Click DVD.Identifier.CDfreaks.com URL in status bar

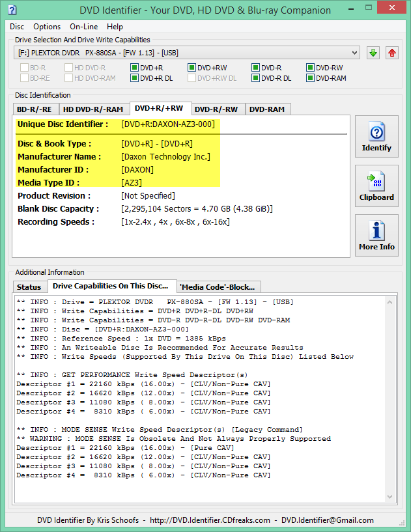coord(210,520)
